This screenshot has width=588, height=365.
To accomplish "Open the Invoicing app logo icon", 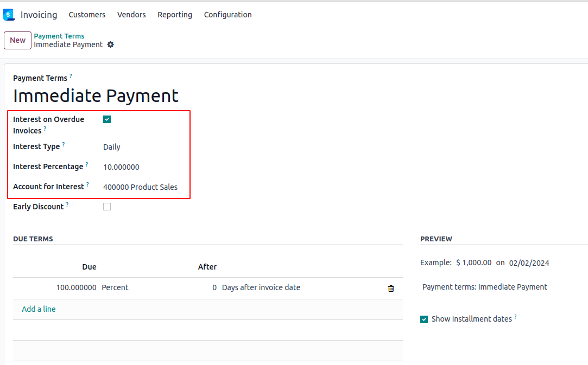I will pyautogui.click(x=9, y=15).
